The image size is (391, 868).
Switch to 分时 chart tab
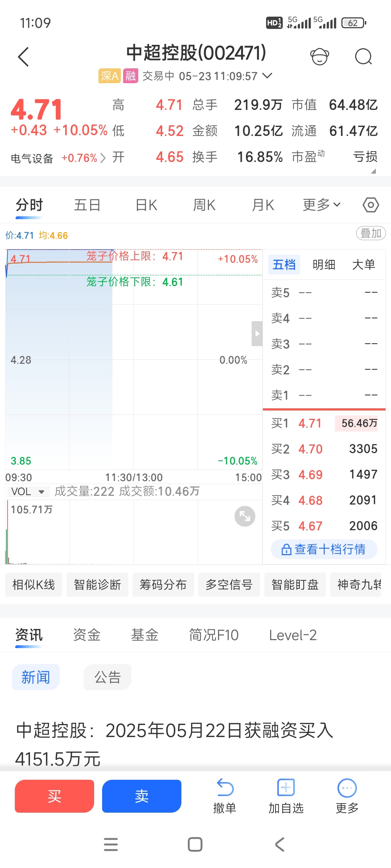(x=29, y=205)
